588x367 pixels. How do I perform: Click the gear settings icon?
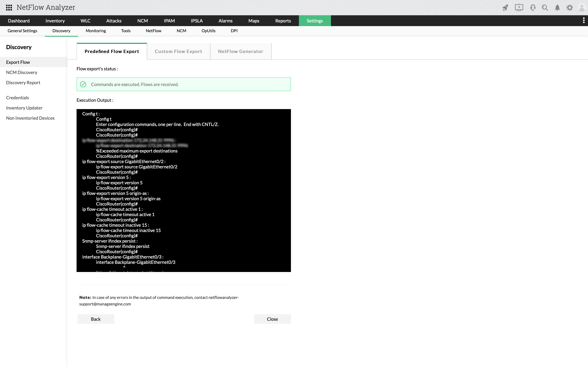click(570, 8)
